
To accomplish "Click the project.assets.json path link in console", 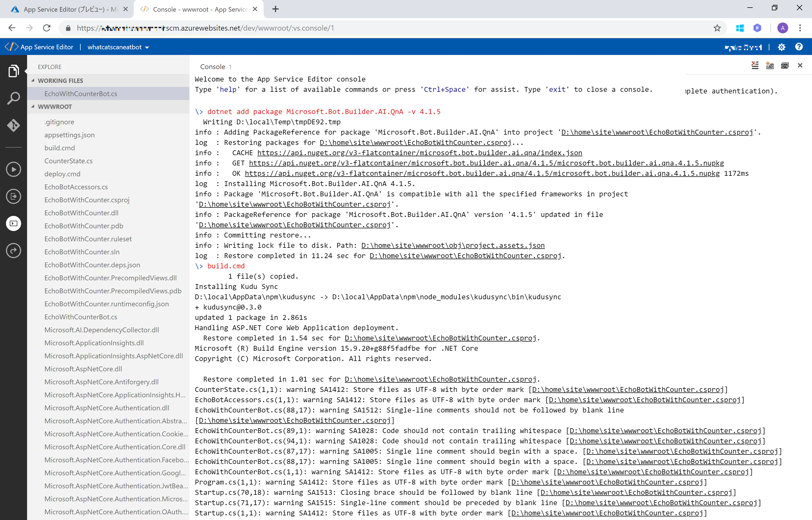I will (453, 245).
